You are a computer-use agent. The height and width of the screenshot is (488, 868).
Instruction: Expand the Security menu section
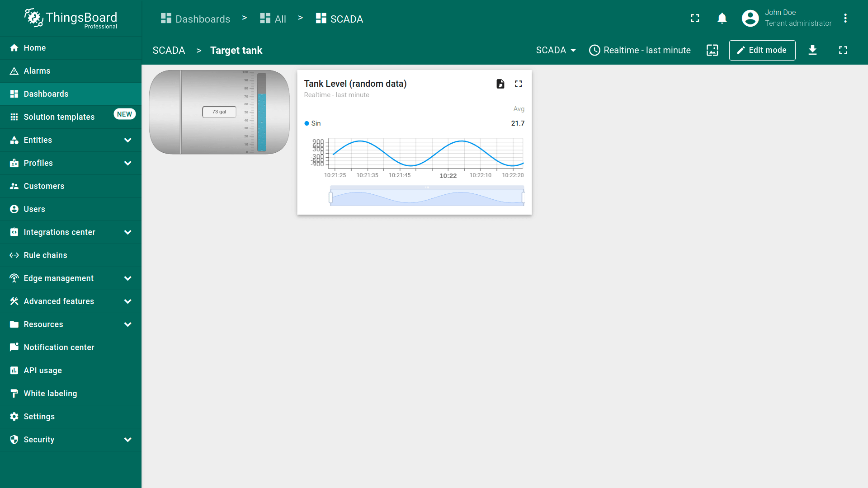coord(127,440)
